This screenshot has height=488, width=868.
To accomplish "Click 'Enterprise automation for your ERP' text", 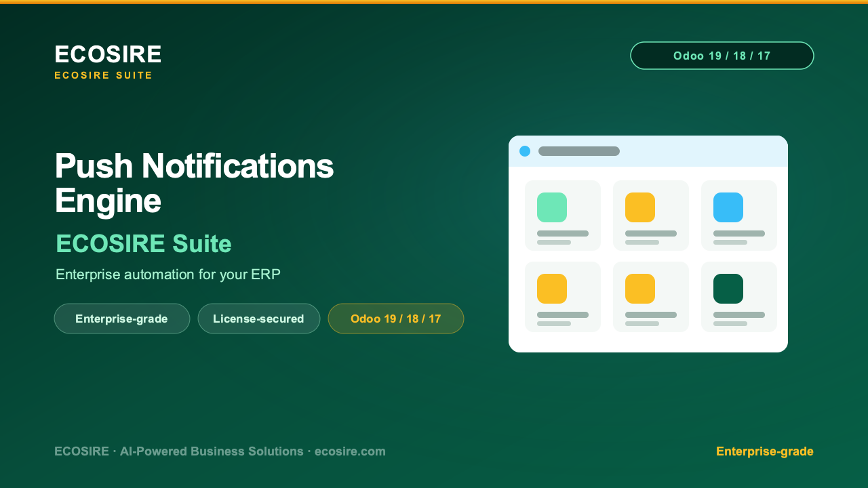I will [168, 274].
